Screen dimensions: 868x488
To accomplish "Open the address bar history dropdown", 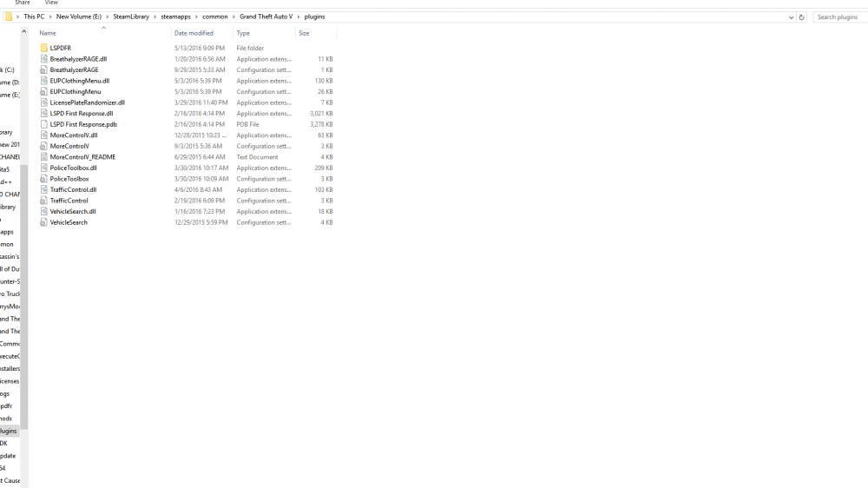I will tap(791, 17).
